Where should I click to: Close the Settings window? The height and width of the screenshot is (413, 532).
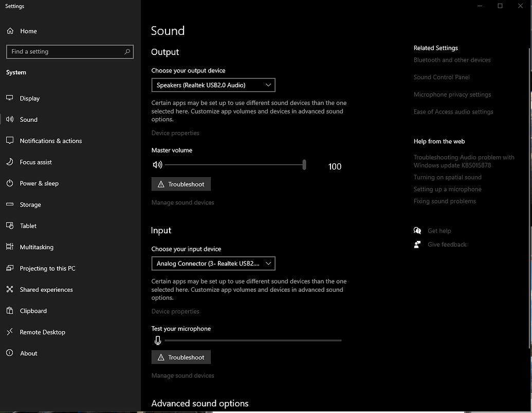[x=520, y=6]
